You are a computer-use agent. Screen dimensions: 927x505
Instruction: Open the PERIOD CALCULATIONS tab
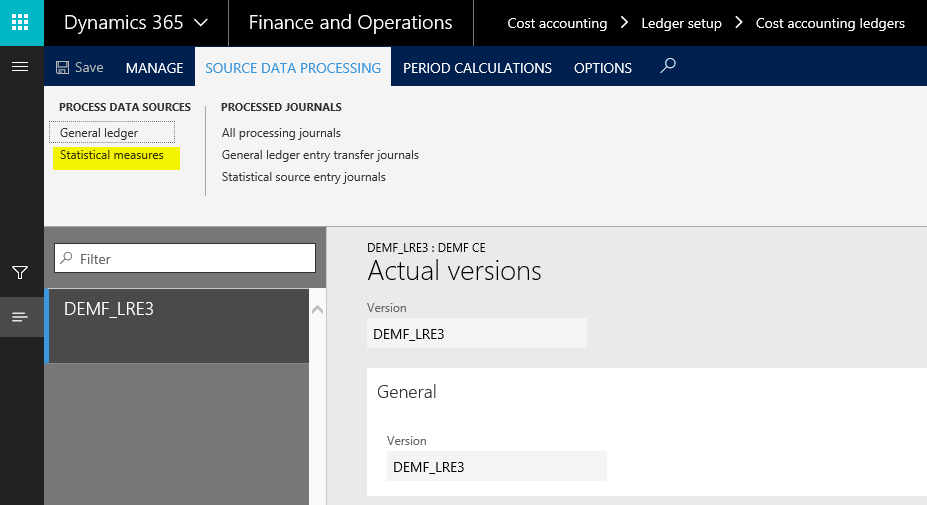coord(477,68)
